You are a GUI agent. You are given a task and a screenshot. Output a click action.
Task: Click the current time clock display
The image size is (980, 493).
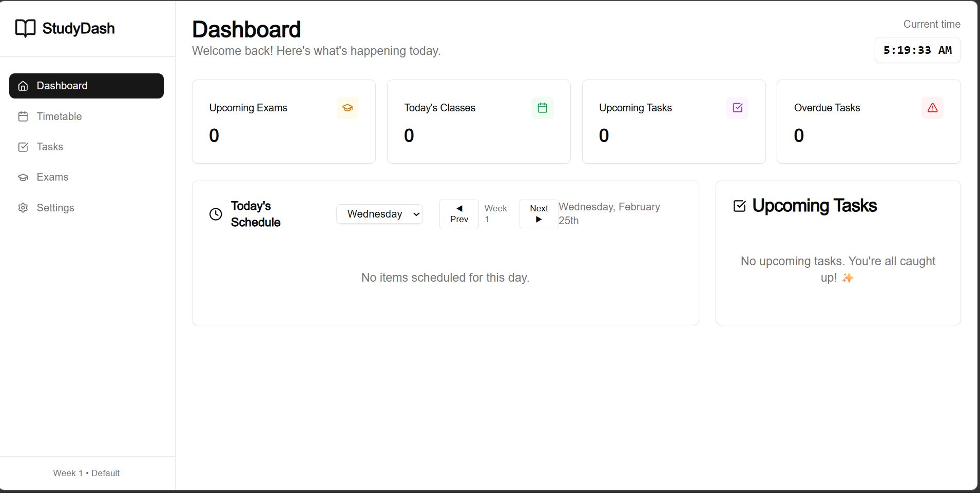(x=917, y=50)
